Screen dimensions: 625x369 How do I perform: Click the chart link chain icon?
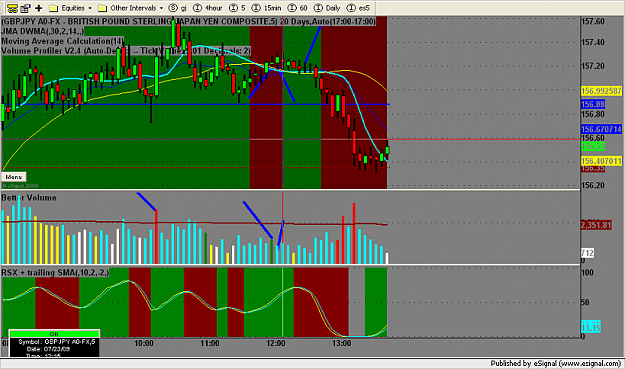pos(12,8)
